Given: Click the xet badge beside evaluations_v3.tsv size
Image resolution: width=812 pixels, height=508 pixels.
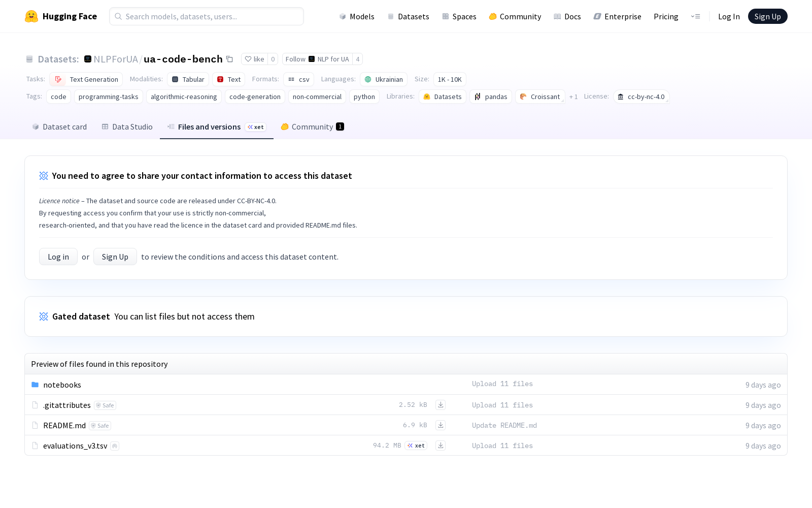Looking at the screenshot, I should click(x=416, y=446).
